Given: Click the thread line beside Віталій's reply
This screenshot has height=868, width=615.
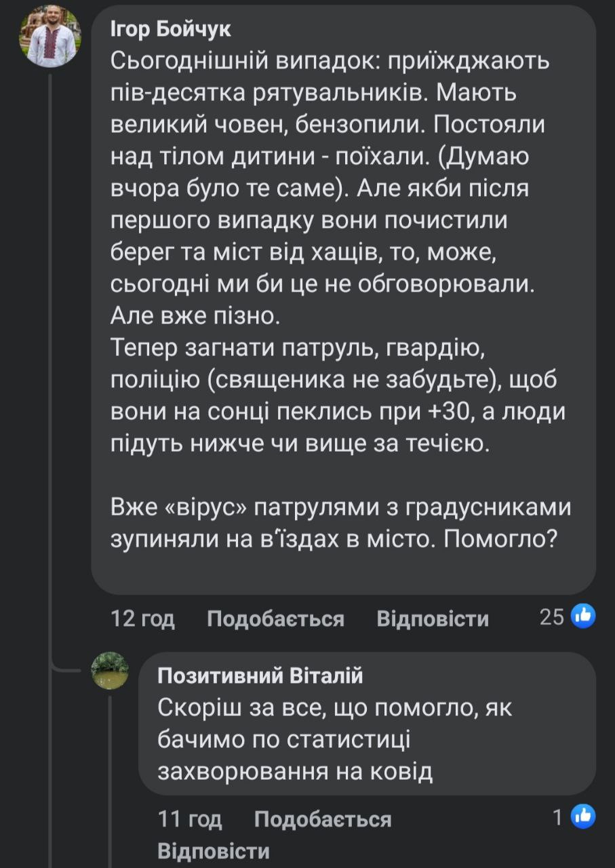Looking at the screenshot, I should click(110, 780).
